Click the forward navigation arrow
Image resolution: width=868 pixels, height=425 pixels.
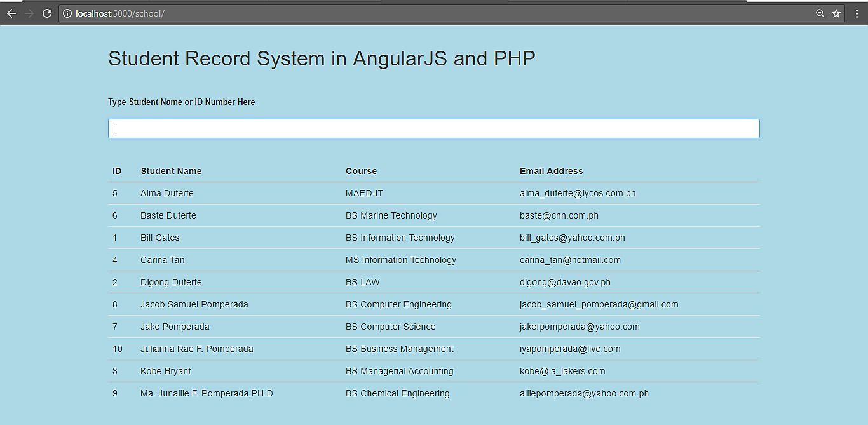29,13
